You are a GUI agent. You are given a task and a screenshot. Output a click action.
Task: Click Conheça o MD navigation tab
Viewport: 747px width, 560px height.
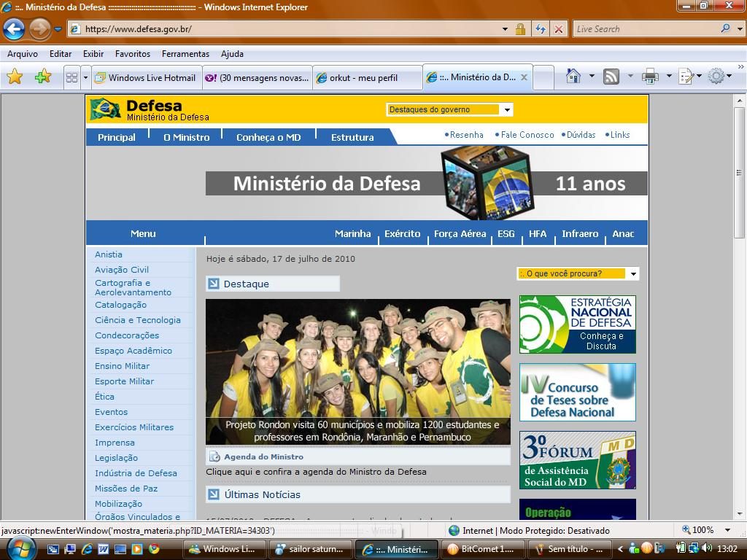tap(268, 137)
